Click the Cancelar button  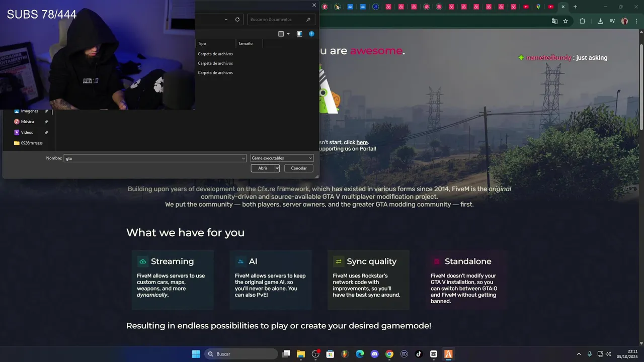pyautogui.click(x=298, y=168)
